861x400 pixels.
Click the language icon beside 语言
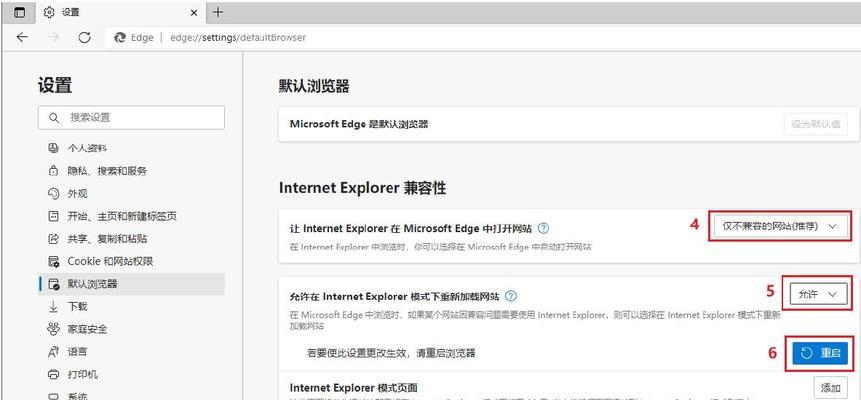pos(53,352)
